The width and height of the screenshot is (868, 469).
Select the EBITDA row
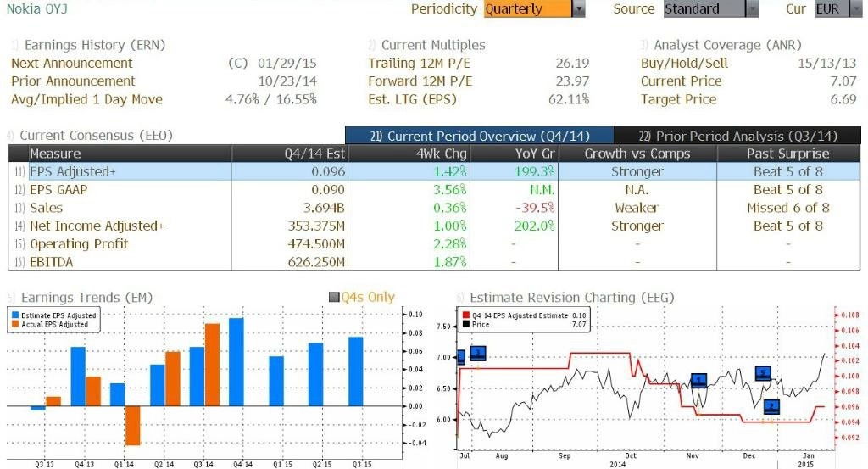(x=435, y=262)
